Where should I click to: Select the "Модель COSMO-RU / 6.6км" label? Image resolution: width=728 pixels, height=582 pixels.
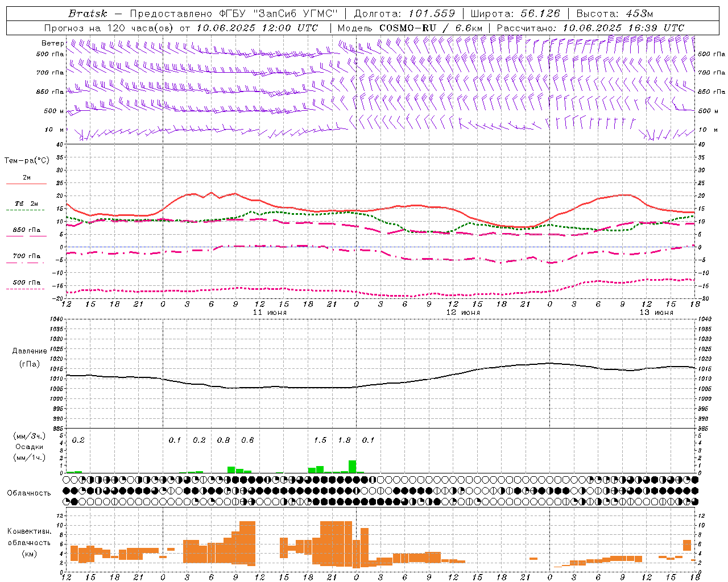click(x=410, y=28)
